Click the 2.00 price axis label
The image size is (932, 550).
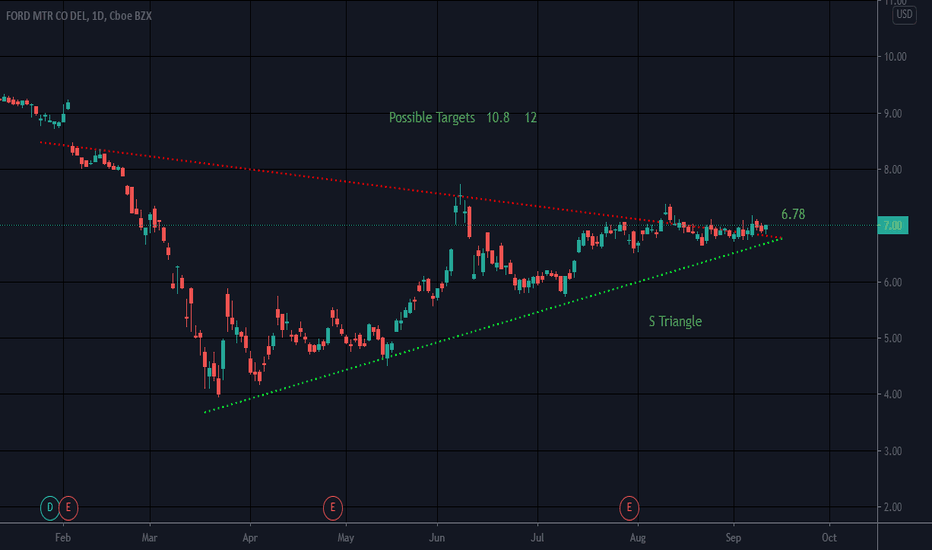coord(893,507)
